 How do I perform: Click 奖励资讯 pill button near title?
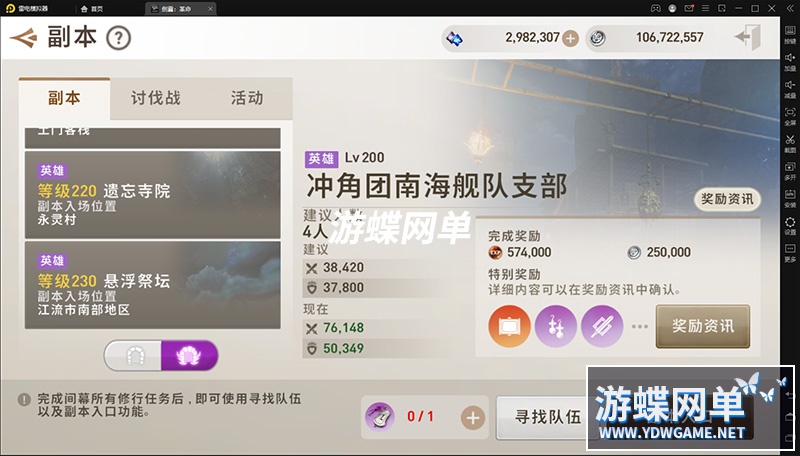727,199
